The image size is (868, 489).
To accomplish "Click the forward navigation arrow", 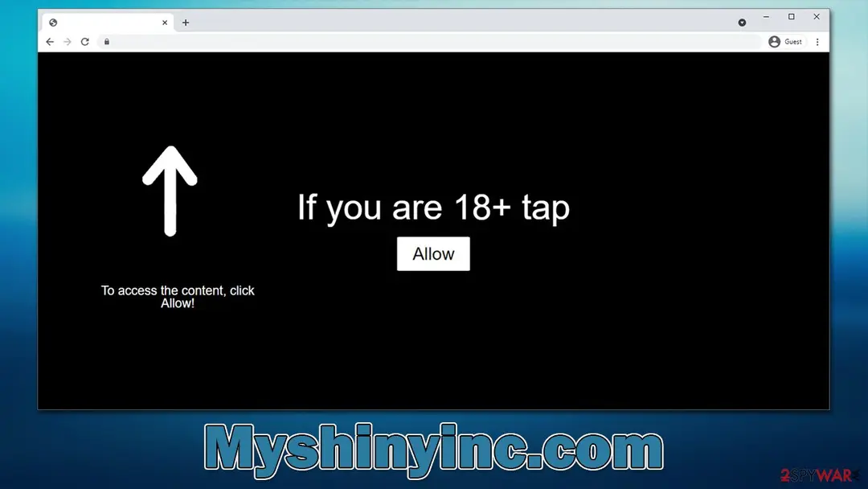I will [68, 42].
